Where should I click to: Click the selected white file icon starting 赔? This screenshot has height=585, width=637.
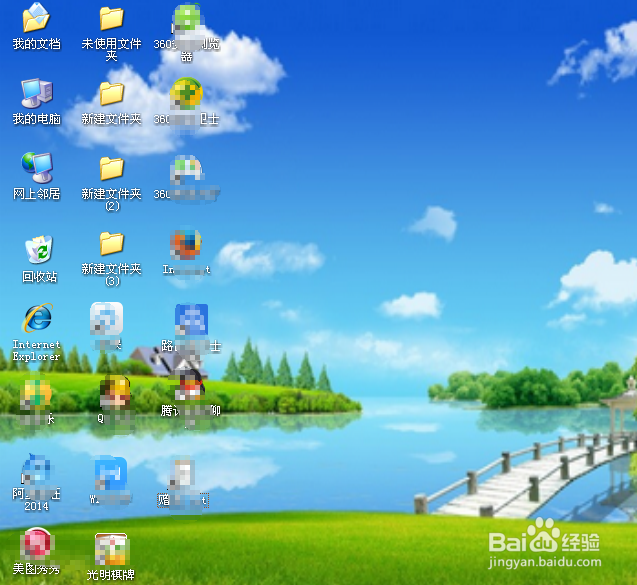click(x=183, y=483)
